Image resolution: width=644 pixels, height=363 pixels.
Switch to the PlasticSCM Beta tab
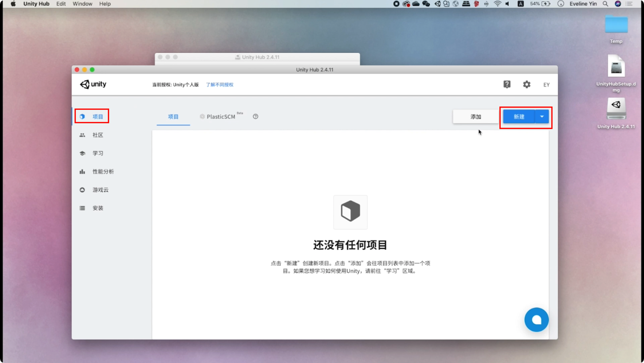coord(221,117)
